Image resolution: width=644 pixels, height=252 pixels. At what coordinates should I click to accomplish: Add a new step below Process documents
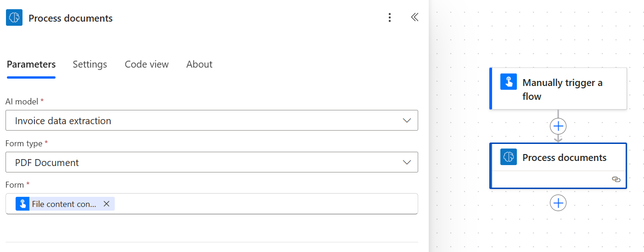coord(558,203)
